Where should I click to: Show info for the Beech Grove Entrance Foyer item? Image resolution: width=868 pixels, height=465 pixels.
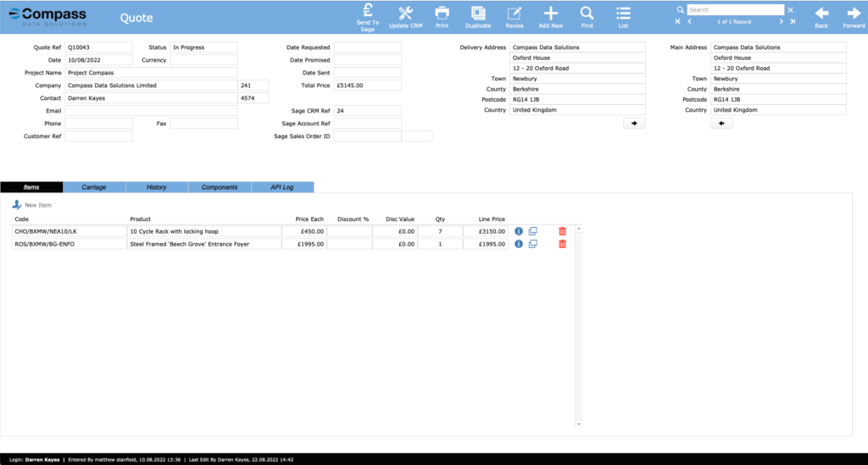(x=519, y=244)
